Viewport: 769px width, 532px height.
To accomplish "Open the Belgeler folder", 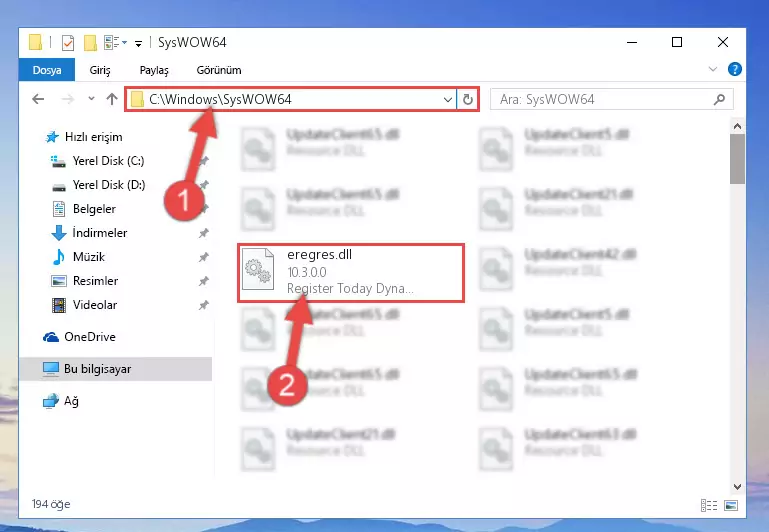I will 94,209.
